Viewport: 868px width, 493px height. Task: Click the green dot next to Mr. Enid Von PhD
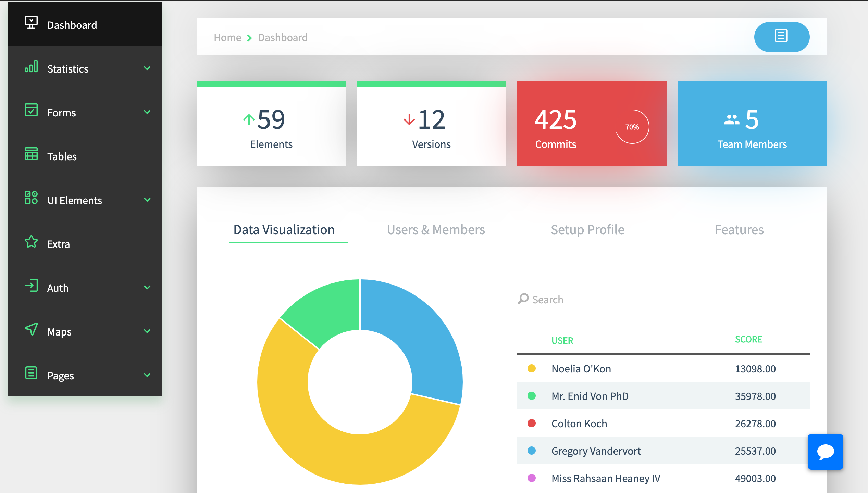(531, 396)
